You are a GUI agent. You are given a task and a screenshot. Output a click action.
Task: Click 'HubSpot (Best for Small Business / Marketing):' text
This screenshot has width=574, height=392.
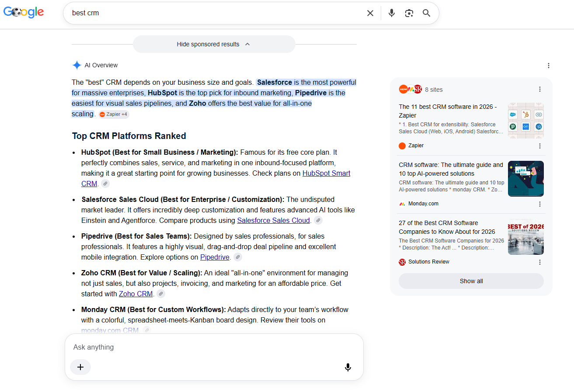point(160,152)
